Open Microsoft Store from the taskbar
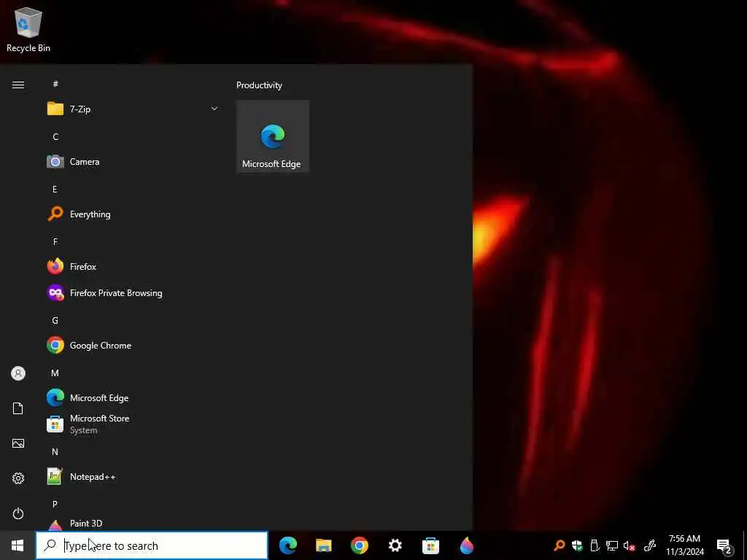The width and height of the screenshot is (747, 560). pyautogui.click(x=430, y=545)
